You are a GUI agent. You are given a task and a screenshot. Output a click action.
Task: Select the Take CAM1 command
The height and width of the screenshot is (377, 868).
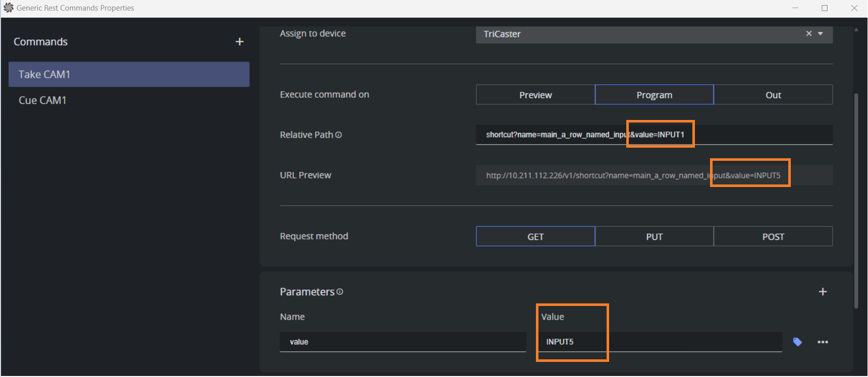point(129,75)
